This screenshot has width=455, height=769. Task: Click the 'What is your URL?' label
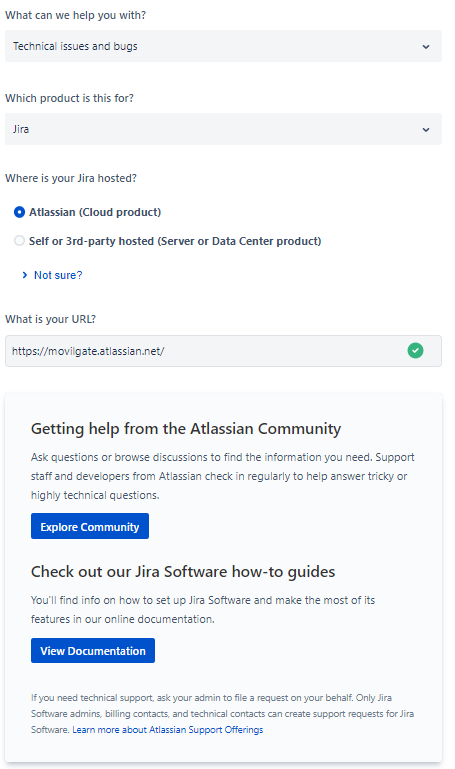pos(51,319)
